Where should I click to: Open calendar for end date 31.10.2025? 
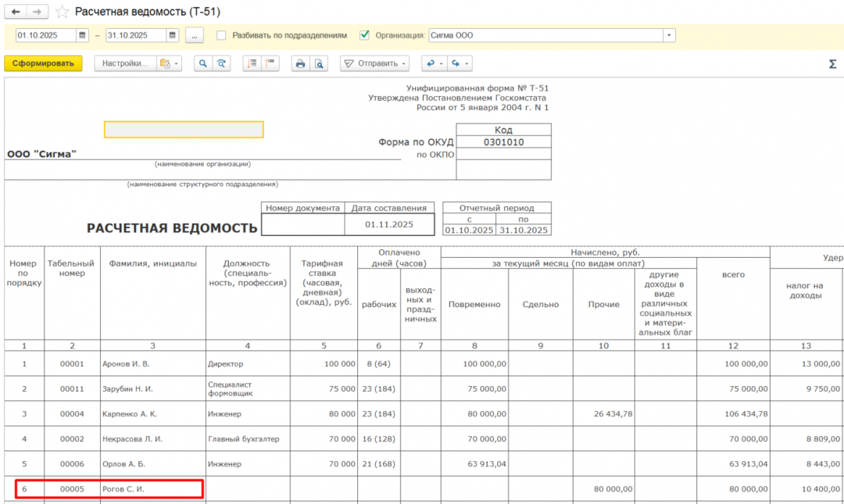(x=172, y=35)
